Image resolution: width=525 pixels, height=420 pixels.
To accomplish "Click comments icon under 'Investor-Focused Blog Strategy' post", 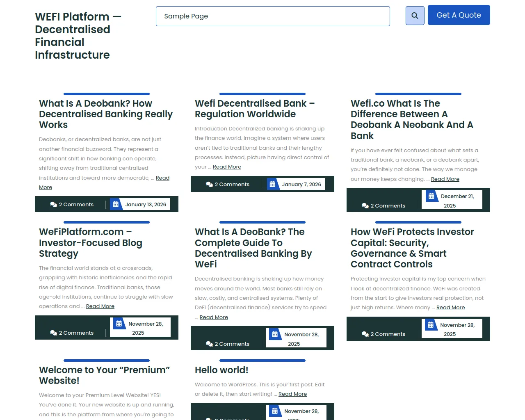I will [x=53, y=333].
